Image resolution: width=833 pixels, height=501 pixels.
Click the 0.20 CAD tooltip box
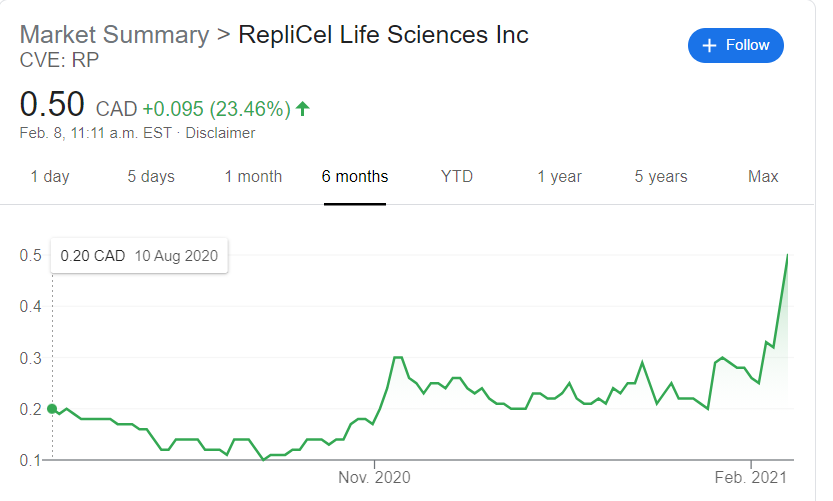pyautogui.click(x=139, y=256)
